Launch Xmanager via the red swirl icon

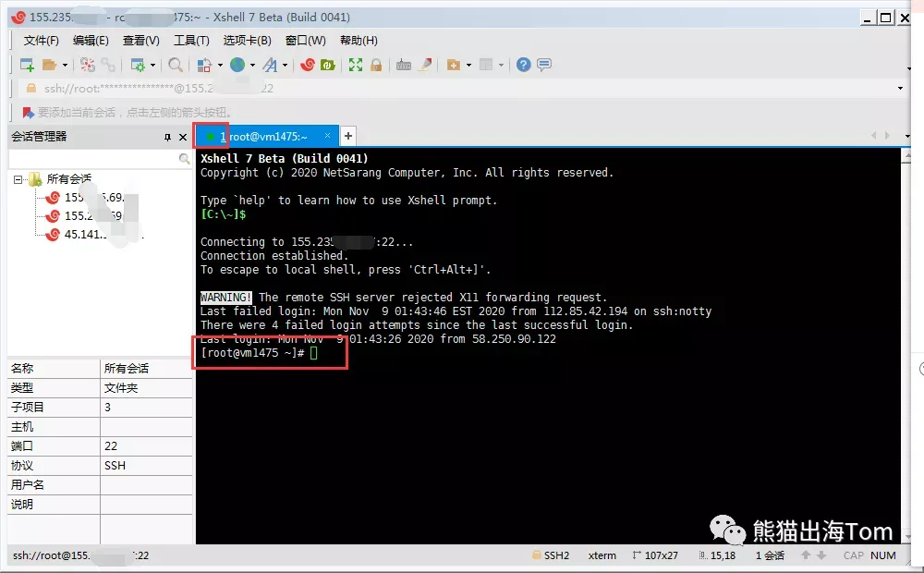point(307,65)
